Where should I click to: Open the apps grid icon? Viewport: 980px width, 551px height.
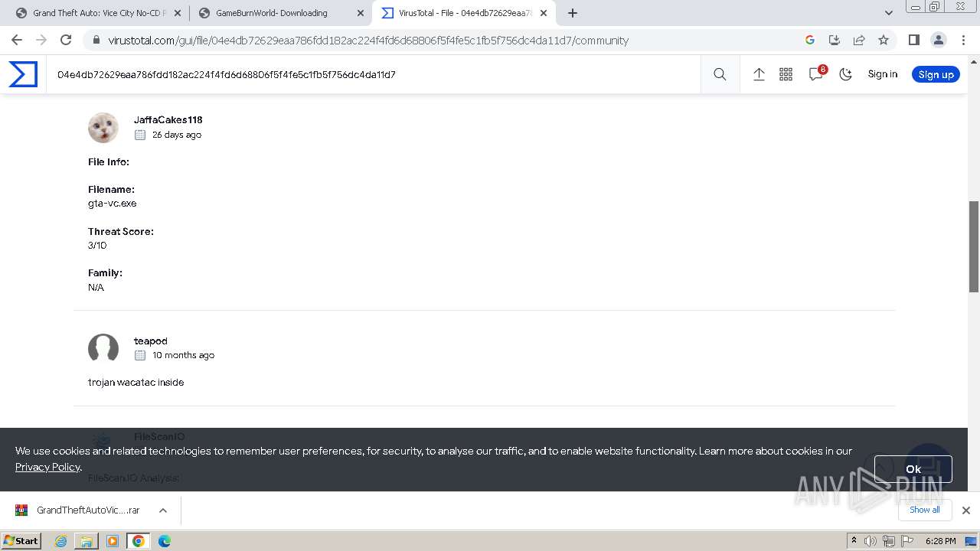point(786,74)
